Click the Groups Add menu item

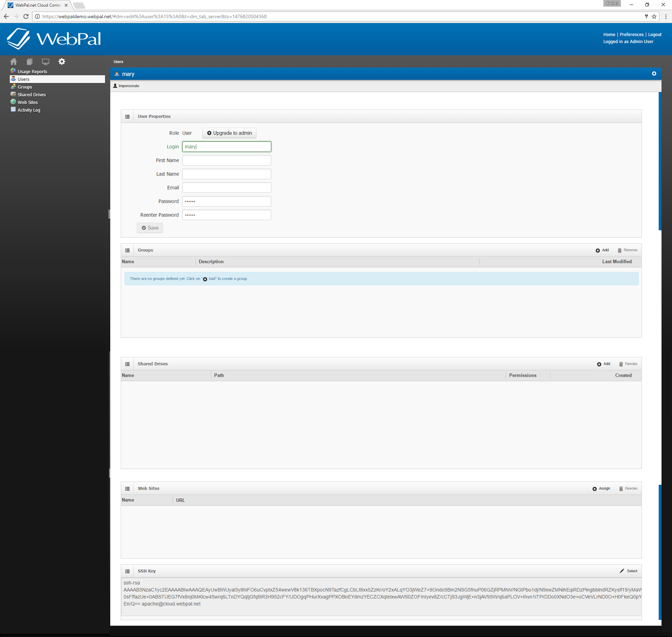click(x=603, y=250)
